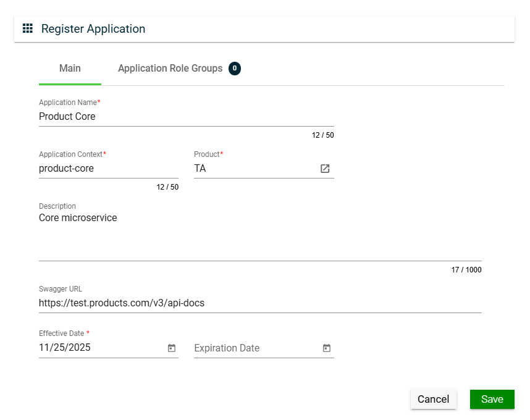The width and height of the screenshot is (530, 420).
Task: Focus the Swagger URL input
Action: click(259, 303)
